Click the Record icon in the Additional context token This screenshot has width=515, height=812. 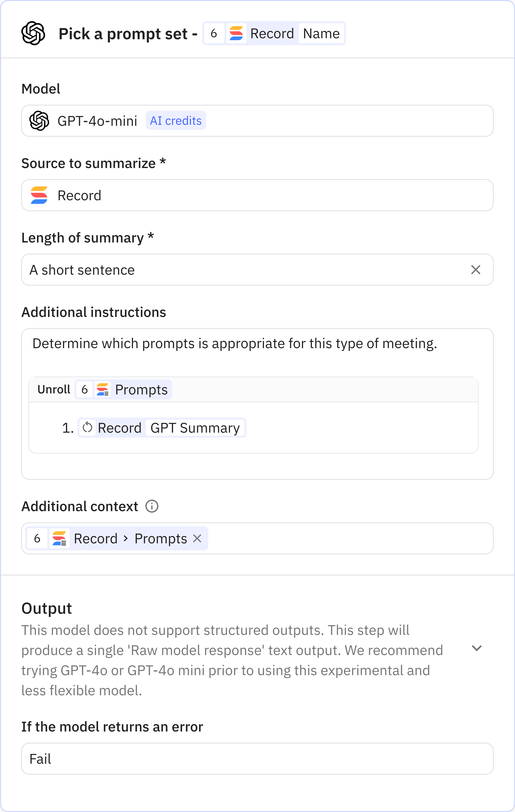tap(59, 538)
